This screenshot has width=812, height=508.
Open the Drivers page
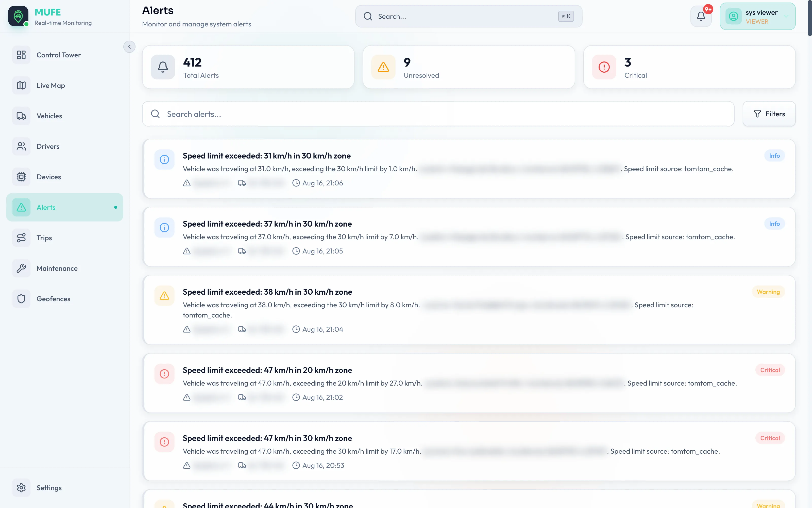pyautogui.click(x=65, y=147)
